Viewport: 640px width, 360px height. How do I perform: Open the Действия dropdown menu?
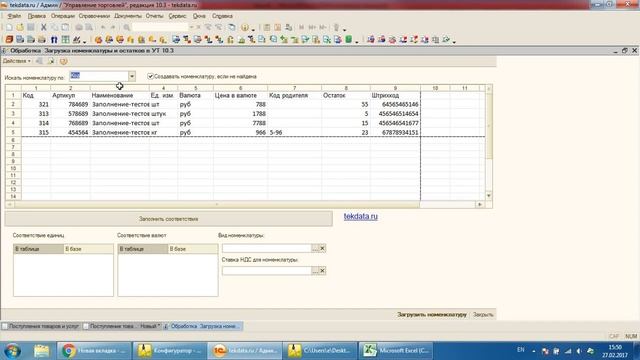[x=17, y=61]
